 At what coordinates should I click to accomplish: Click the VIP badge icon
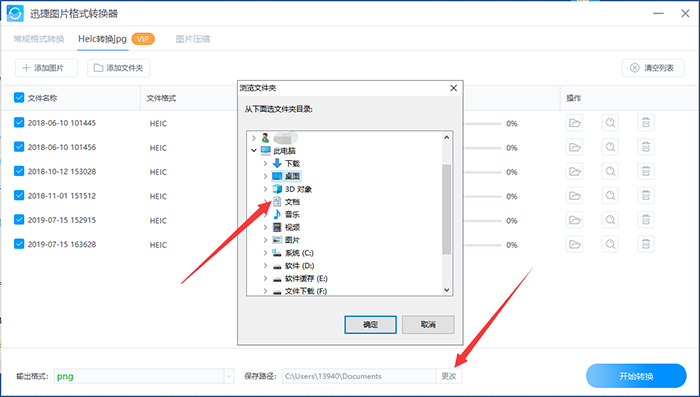(143, 39)
